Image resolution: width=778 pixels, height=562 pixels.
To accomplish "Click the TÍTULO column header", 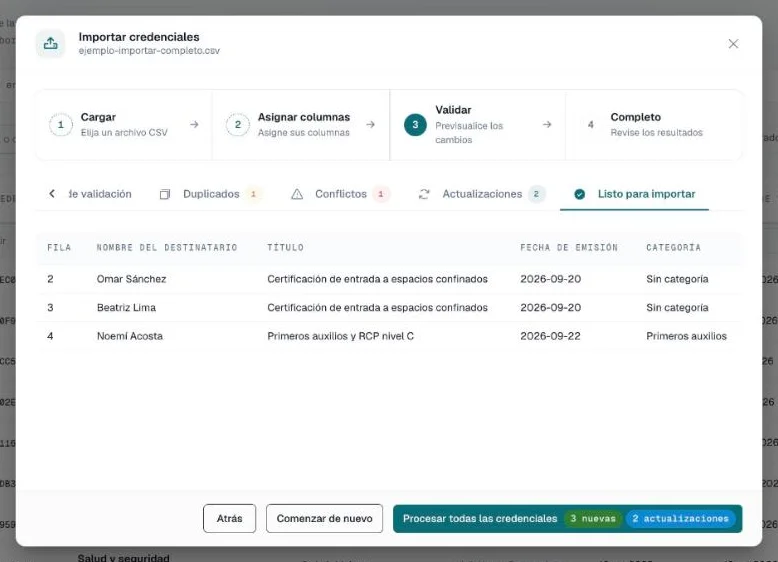I will tap(285, 248).
